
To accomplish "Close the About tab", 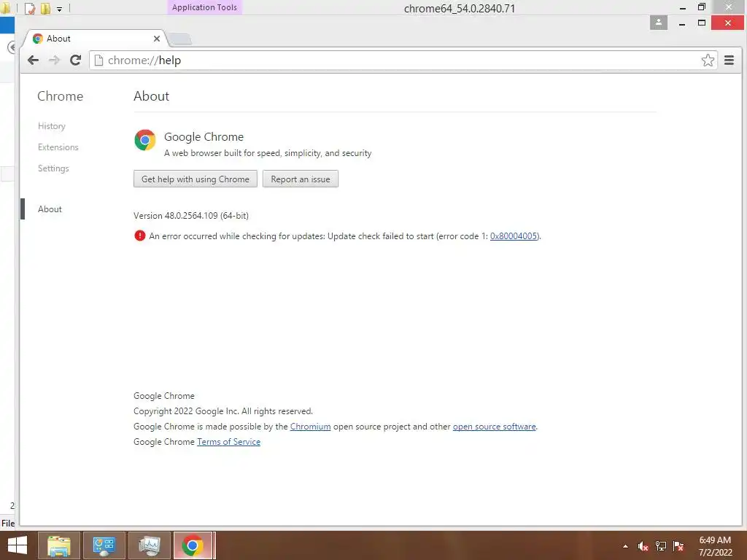I will [x=157, y=39].
